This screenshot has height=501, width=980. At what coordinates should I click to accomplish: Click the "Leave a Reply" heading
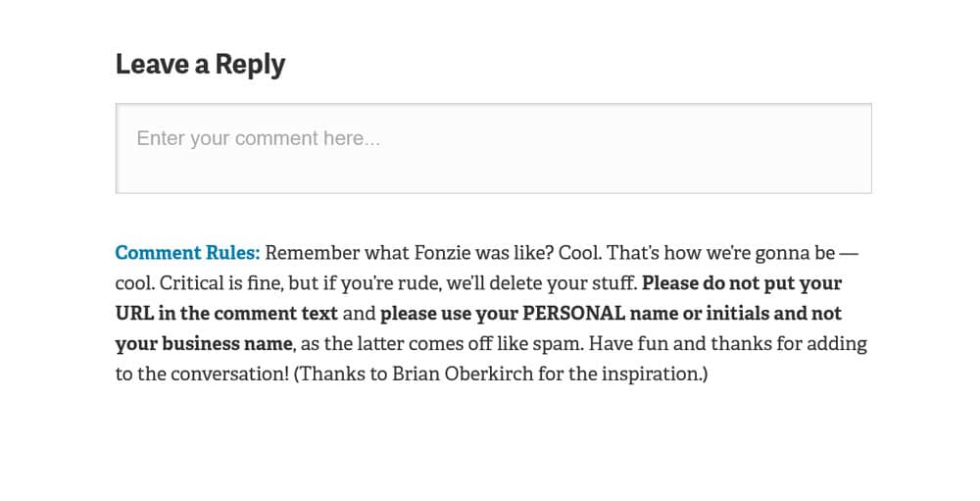[x=200, y=64]
